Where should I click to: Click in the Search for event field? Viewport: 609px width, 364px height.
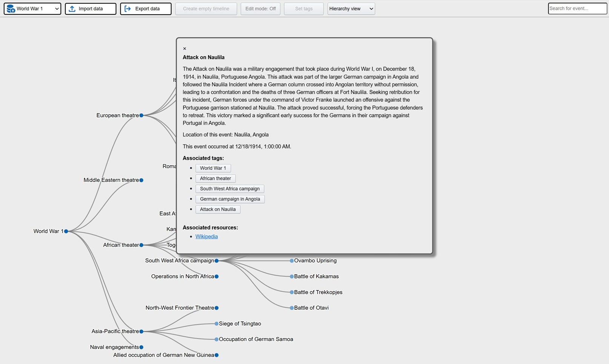(577, 8)
